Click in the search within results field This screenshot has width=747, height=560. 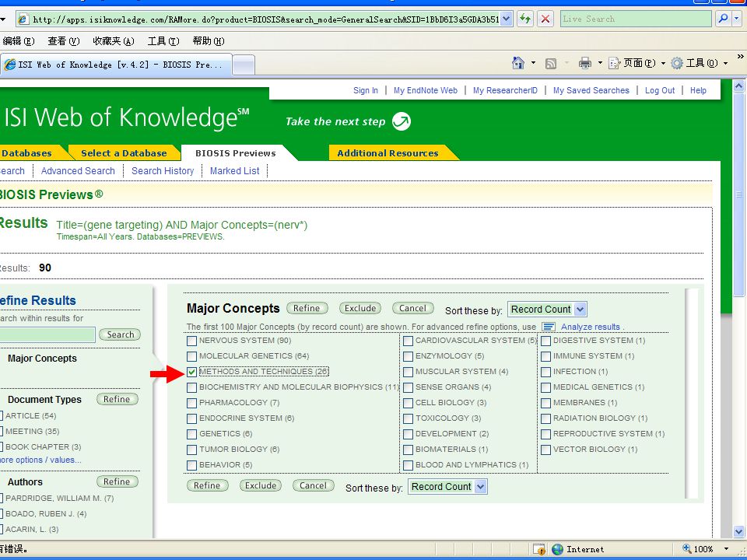47,334
